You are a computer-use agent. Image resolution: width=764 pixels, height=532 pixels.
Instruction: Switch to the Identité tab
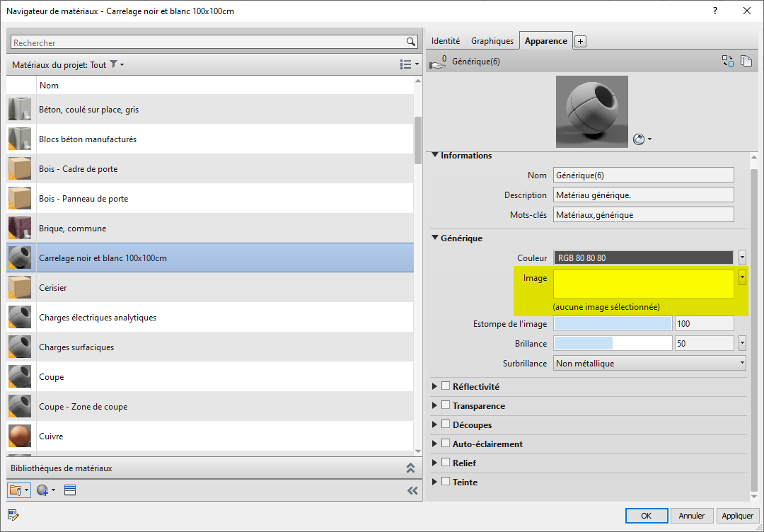click(x=446, y=41)
